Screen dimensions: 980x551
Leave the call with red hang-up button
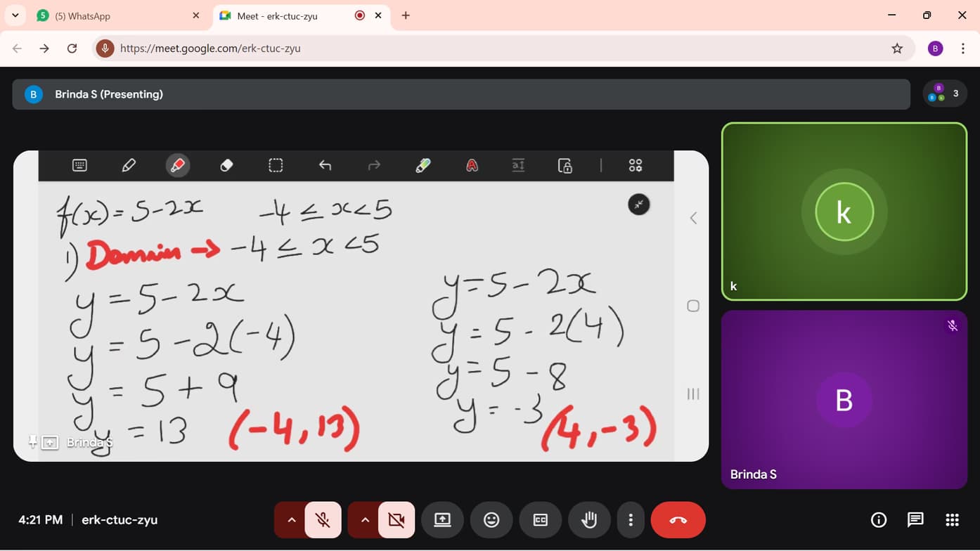pyautogui.click(x=678, y=520)
